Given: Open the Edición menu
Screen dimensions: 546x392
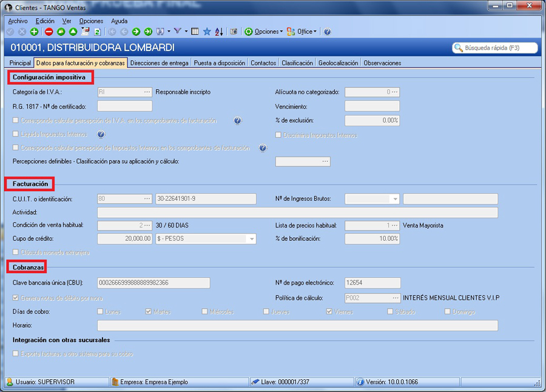Looking at the screenshot, I should 45,21.
